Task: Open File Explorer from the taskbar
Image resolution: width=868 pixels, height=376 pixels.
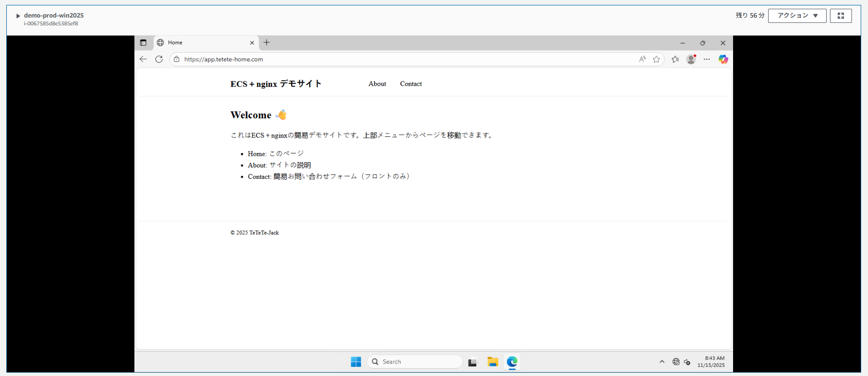Action: 492,362
